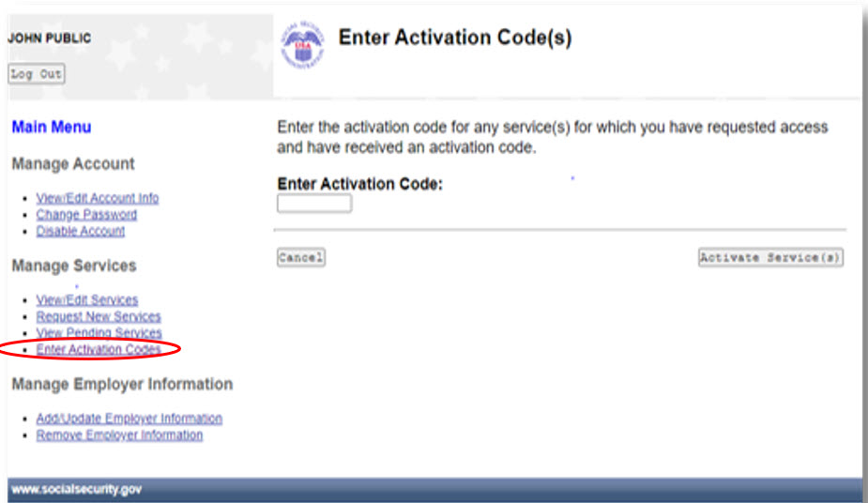868x503 pixels.
Task: Click the Social Security Administration seal logo
Action: (302, 45)
